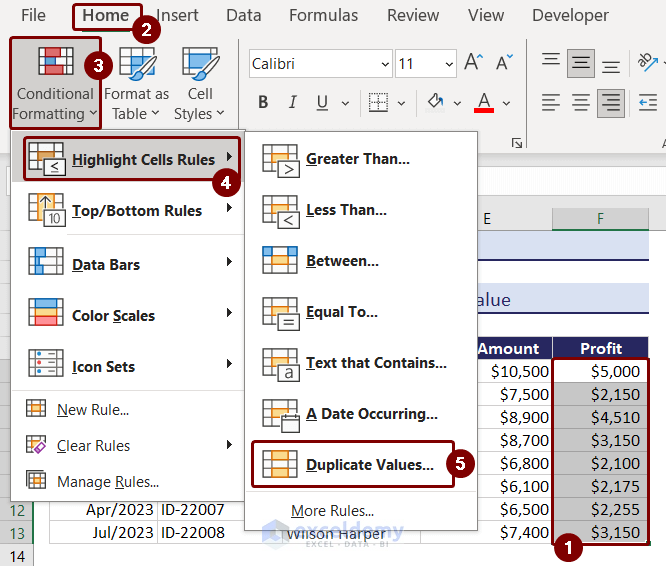Viewport: 666px width, 566px height.
Task: Select Icon Sets menu item
Action: [x=127, y=366]
